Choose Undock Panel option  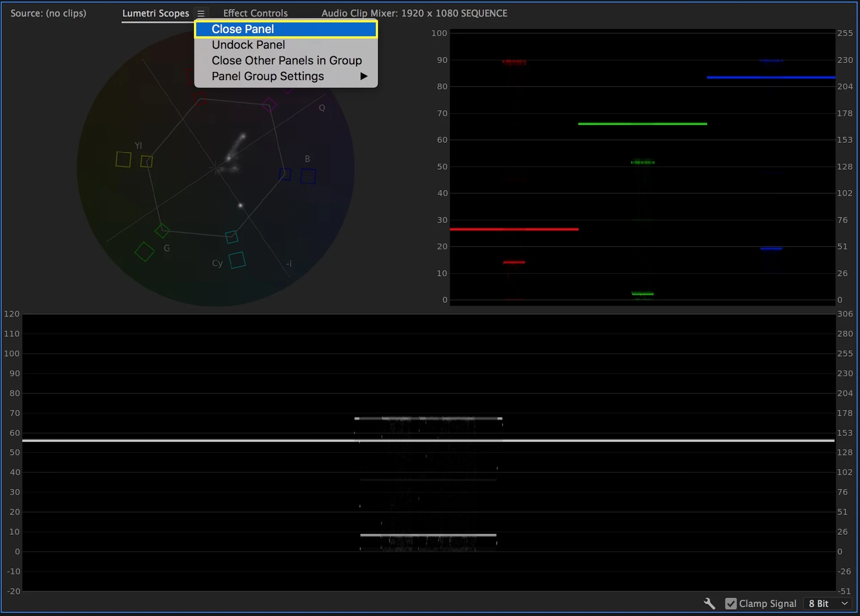pos(286,45)
